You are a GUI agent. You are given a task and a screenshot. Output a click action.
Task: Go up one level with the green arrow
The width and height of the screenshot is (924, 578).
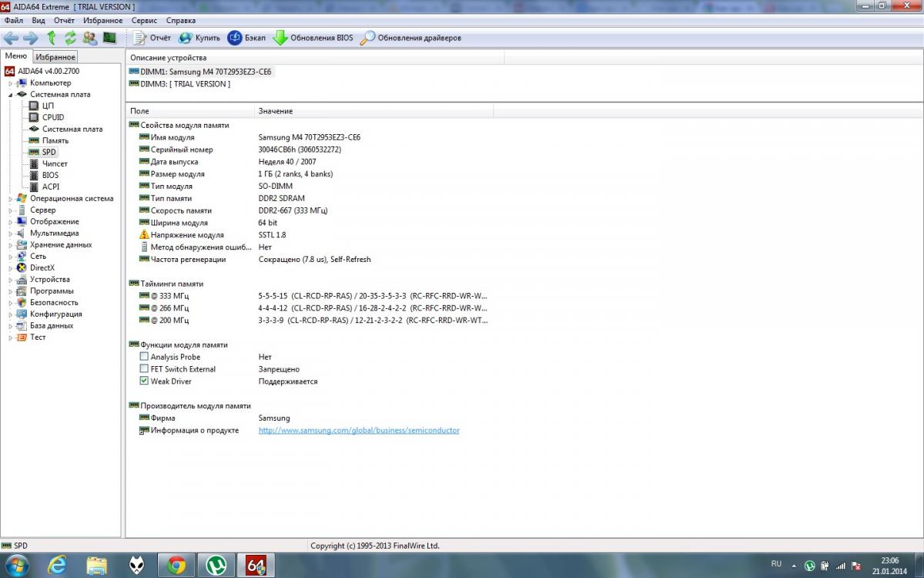[52, 38]
